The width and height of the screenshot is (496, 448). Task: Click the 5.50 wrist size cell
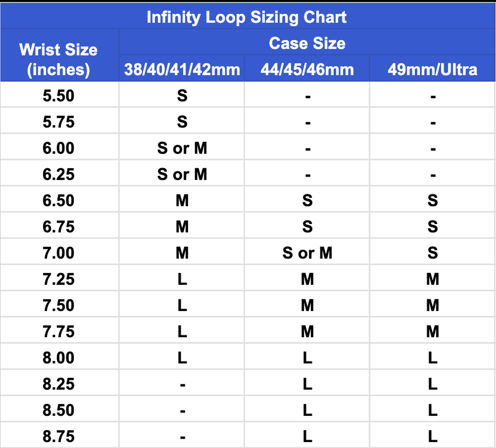point(58,95)
